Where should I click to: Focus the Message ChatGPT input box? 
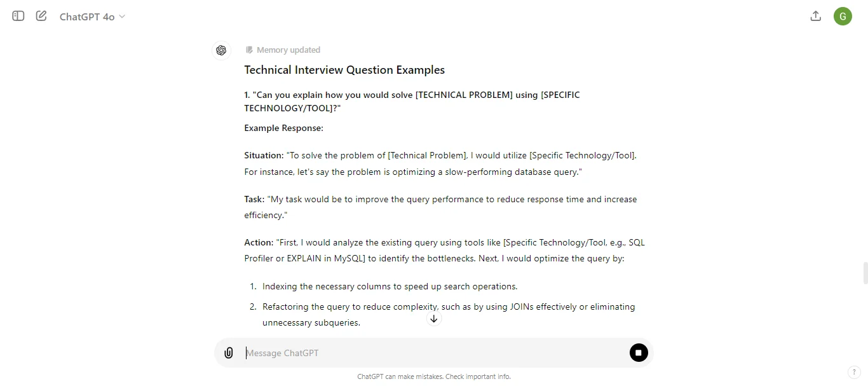(x=381, y=353)
